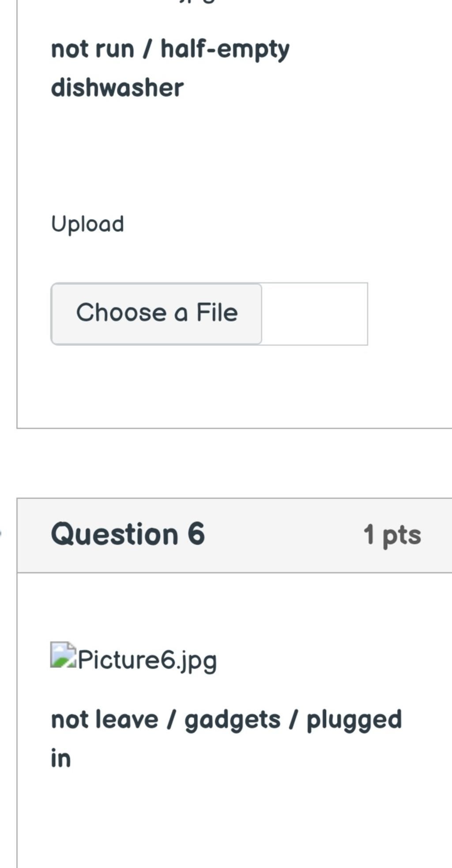
Task: Click the words not leave
Action: click(x=105, y=720)
